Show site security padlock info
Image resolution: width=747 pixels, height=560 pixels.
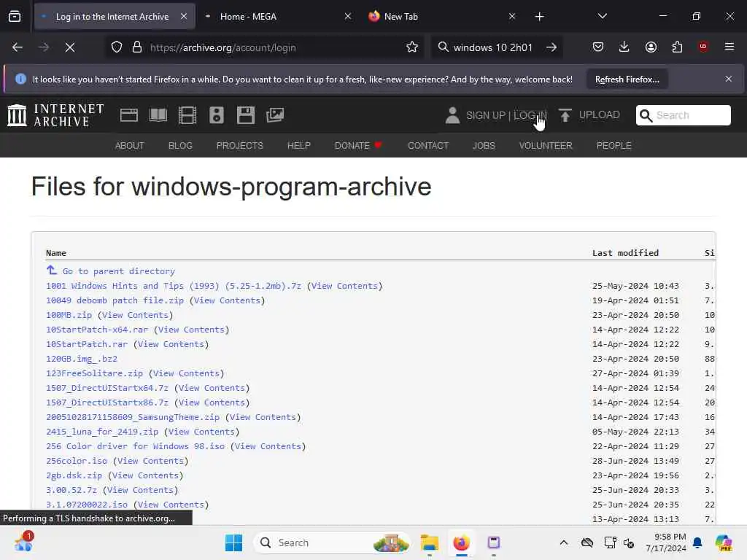[137, 47]
